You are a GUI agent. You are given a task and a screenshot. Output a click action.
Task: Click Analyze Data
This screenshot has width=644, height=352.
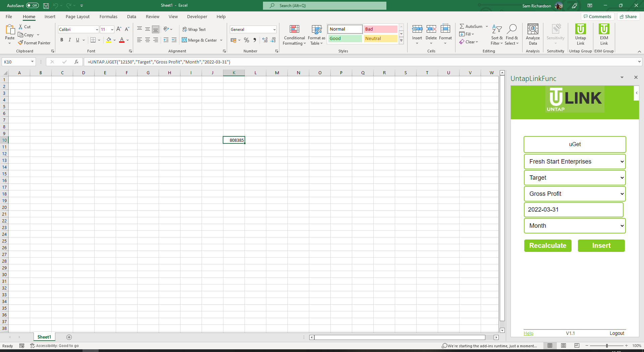pos(533,35)
